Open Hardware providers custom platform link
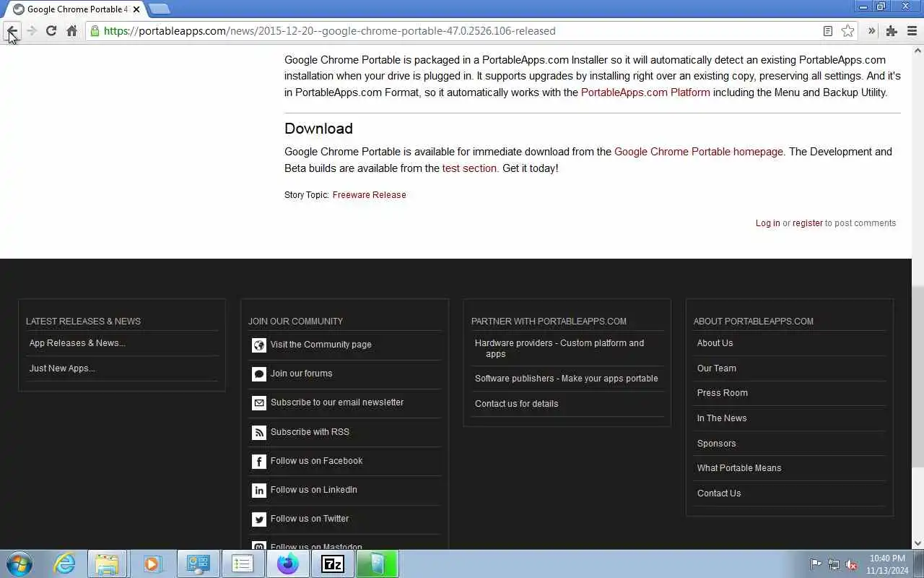Image resolution: width=924 pixels, height=578 pixels. click(559, 348)
